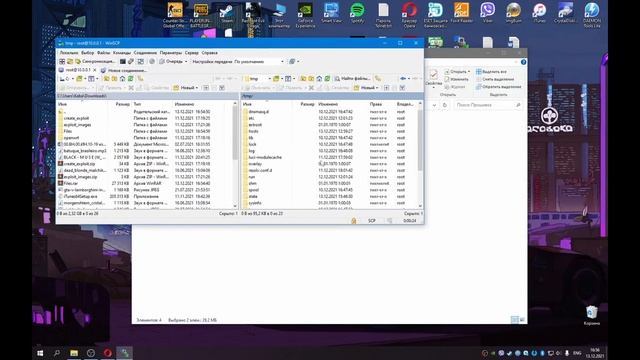Open the Файлы menu in WinSCP

[103, 53]
